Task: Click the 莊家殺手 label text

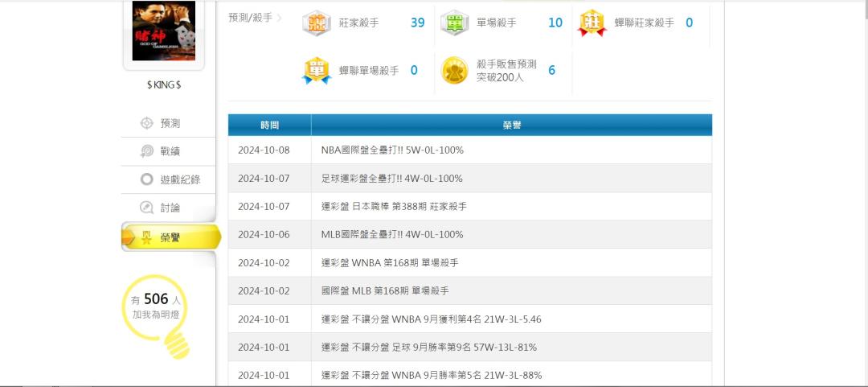Action: pyautogui.click(x=358, y=23)
